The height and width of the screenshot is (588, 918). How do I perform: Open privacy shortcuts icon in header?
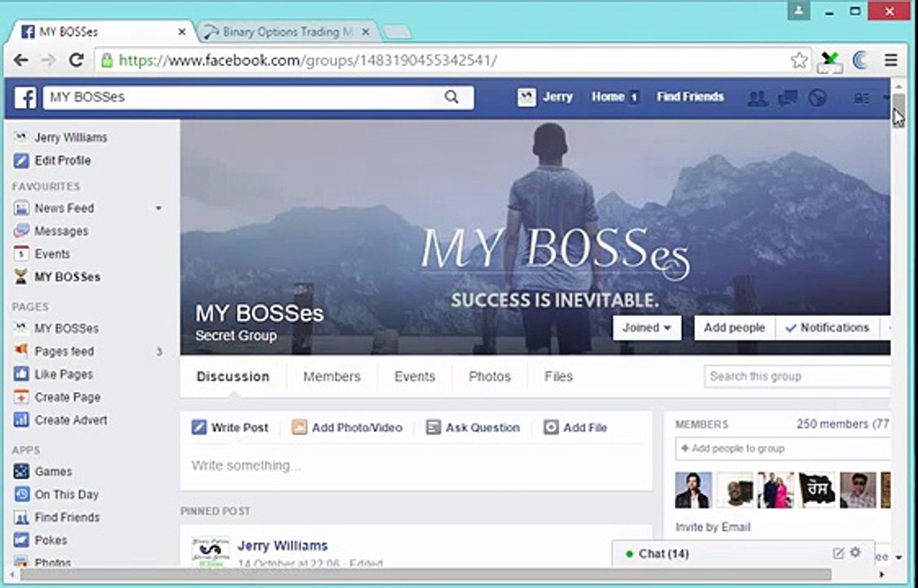tap(861, 98)
